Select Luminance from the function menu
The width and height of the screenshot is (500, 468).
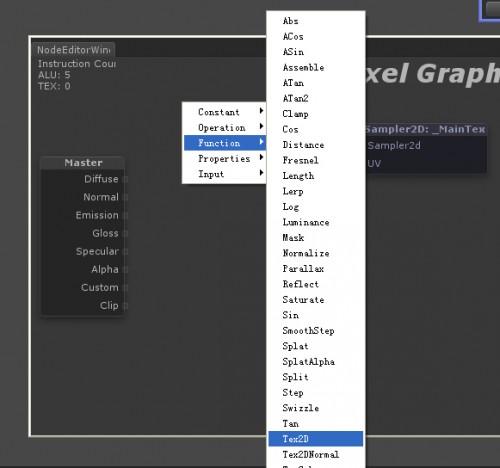(316, 222)
